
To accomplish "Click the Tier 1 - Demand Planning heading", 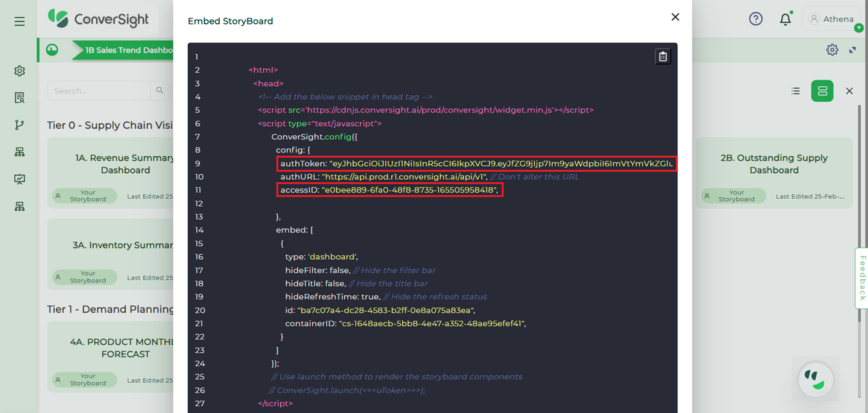I will (x=111, y=309).
